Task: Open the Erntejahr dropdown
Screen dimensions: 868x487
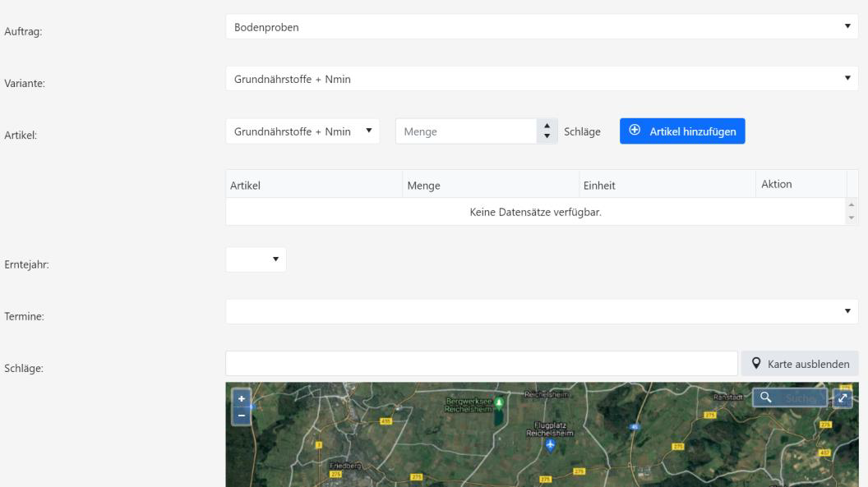Action: tap(256, 260)
